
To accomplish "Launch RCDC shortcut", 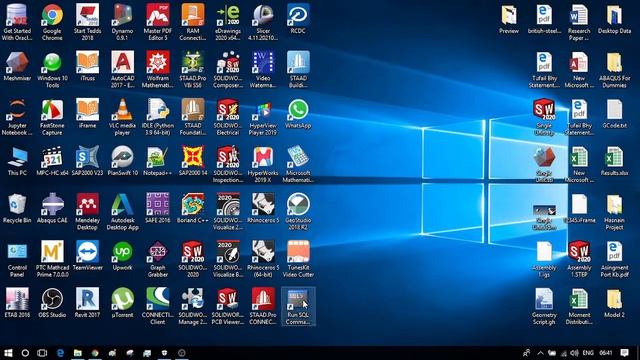I will point(298,19).
